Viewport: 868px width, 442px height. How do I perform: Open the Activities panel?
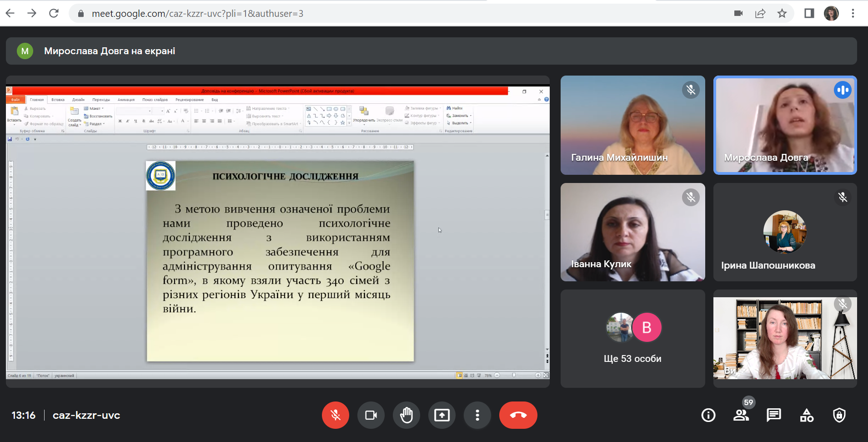[x=807, y=415]
